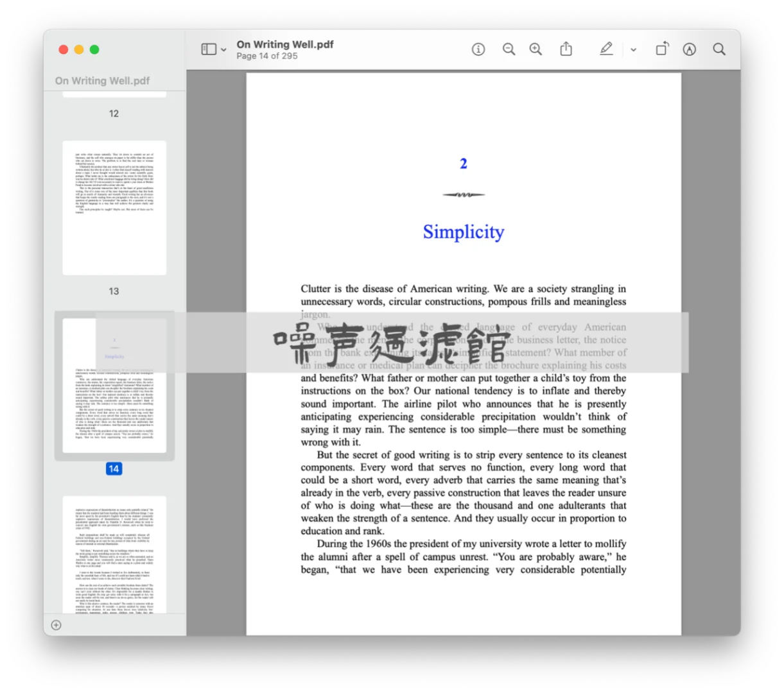
Task: Click the green full-screen window button
Action: point(94,49)
